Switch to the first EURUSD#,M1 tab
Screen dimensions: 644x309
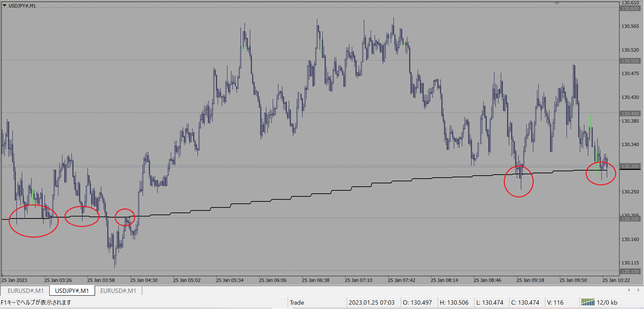click(25, 291)
